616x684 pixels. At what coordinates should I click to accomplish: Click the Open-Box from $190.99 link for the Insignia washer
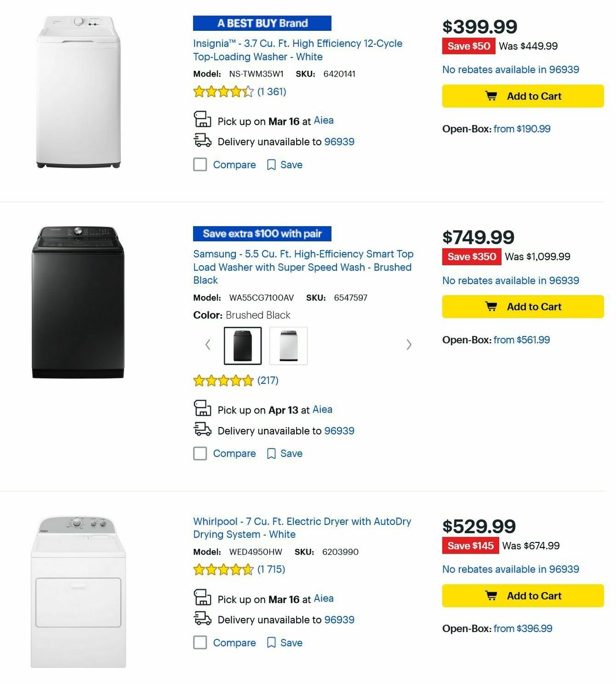click(521, 129)
